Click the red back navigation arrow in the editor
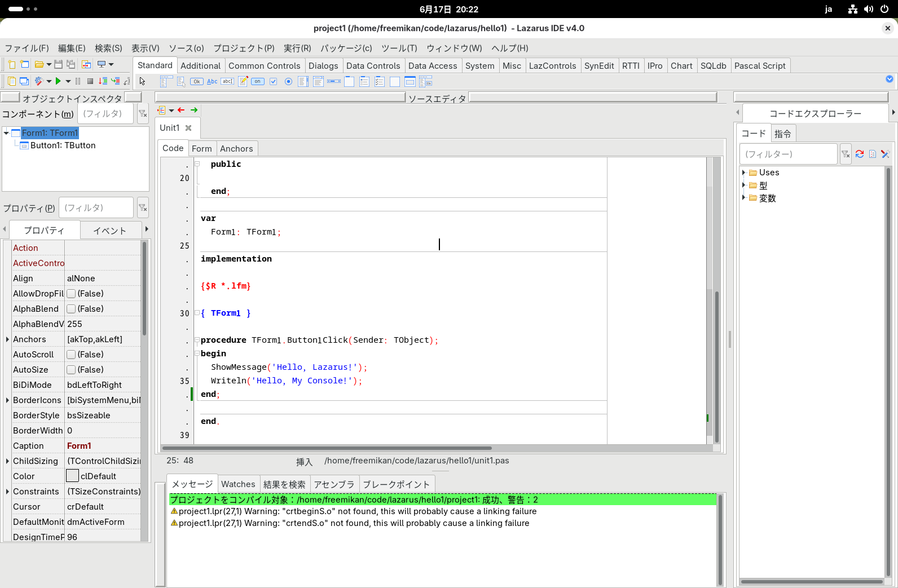The width and height of the screenshot is (898, 588). point(181,110)
